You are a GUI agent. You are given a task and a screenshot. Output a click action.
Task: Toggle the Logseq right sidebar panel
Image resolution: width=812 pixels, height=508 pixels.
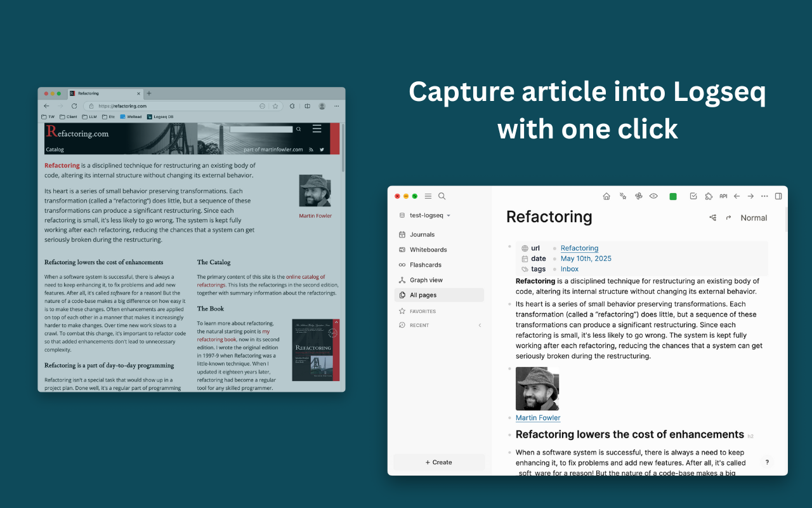point(778,196)
